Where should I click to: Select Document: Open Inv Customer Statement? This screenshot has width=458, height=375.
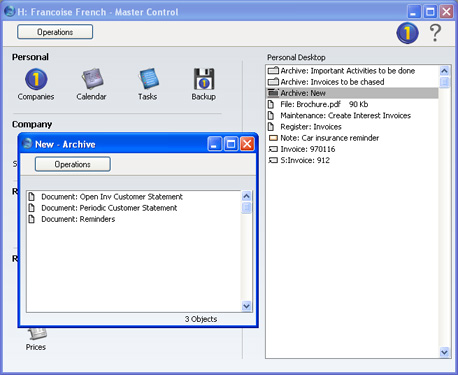134,197
